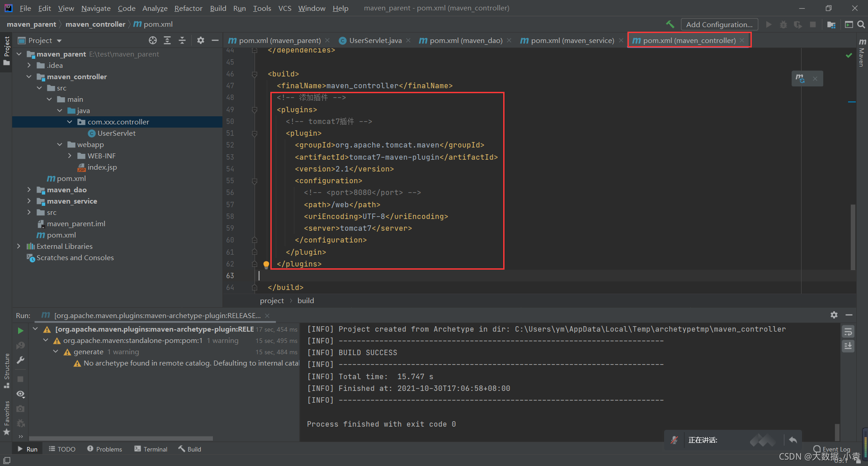Click the reply arrow icon in overlay

[793, 440]
